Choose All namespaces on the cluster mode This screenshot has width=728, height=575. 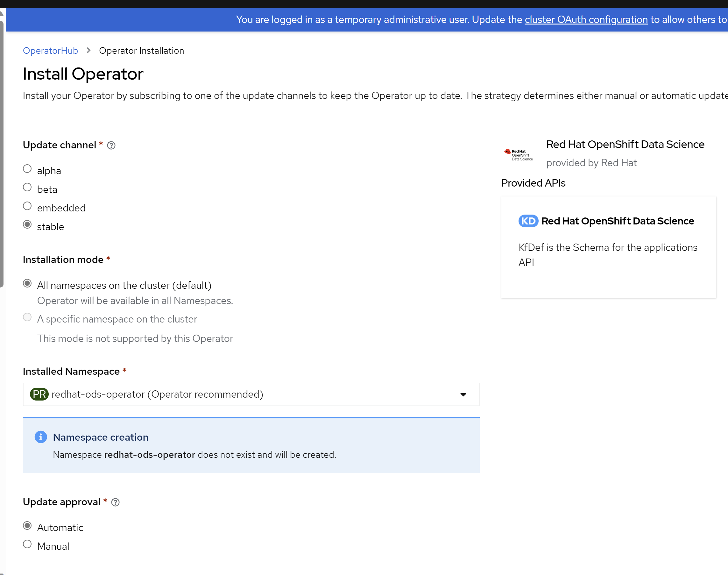click(x=27, y=283)
